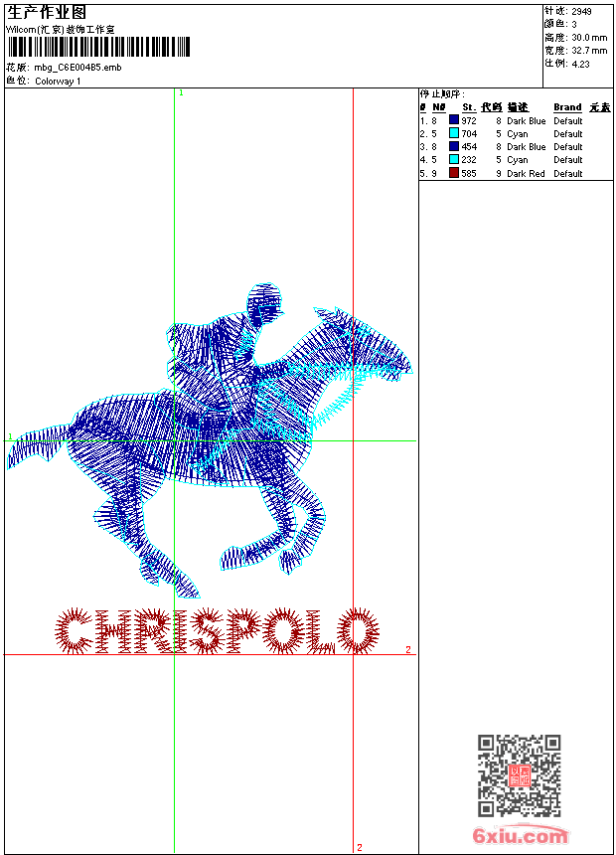Image resolution: width=616 pixels, height=855 pixels.
Task: Select the stitch count value 454
Action: [x=469, y=147]
